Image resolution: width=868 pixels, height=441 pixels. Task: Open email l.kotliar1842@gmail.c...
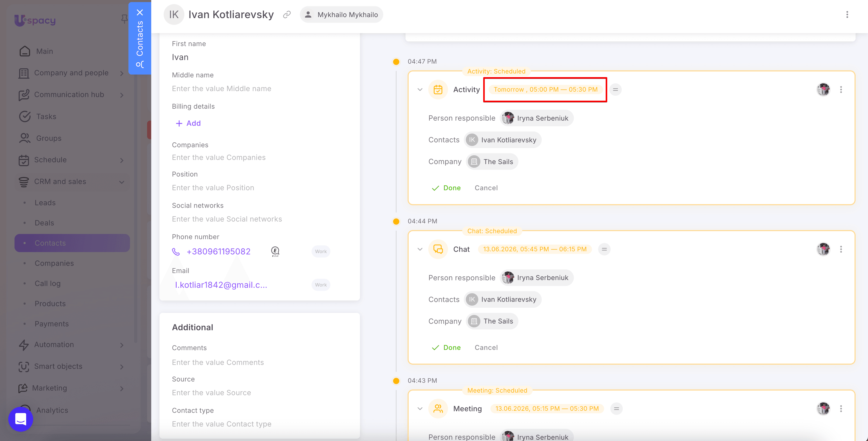coord(221,285)
